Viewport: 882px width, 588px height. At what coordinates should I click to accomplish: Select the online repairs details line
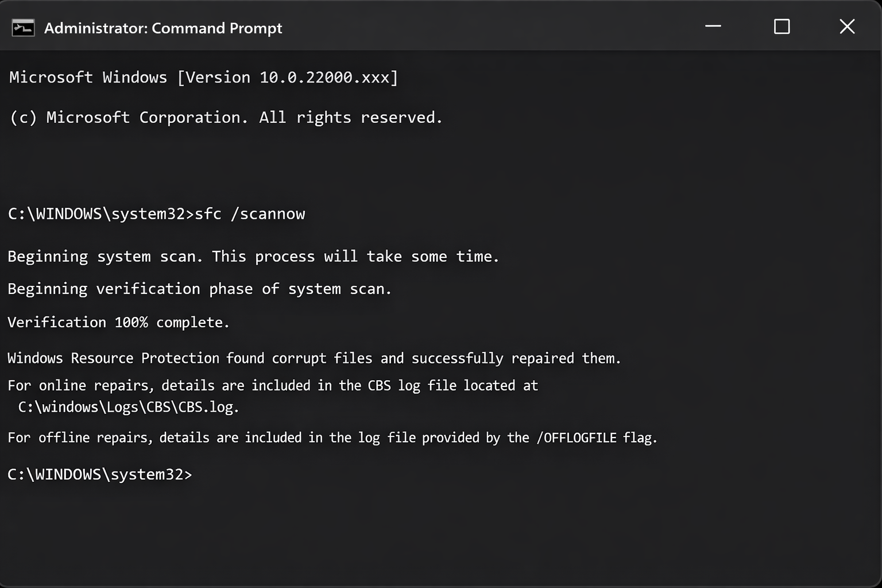click(272, 385)
